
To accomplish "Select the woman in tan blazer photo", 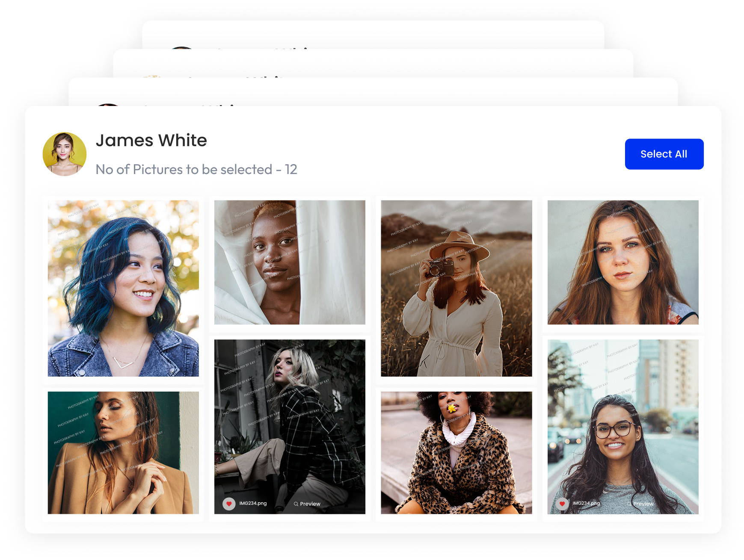I will [x=123, y=452].
